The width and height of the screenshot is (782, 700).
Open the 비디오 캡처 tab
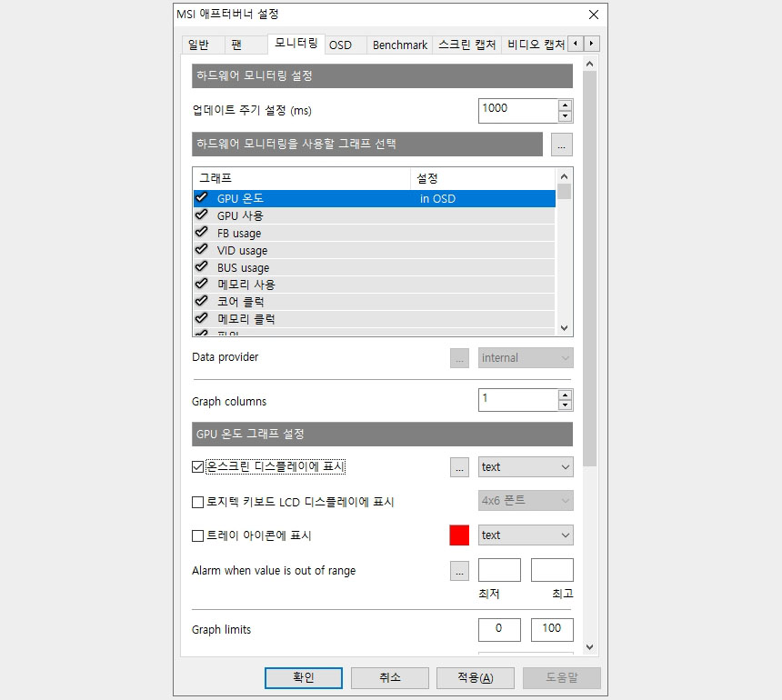pos(535,45)
